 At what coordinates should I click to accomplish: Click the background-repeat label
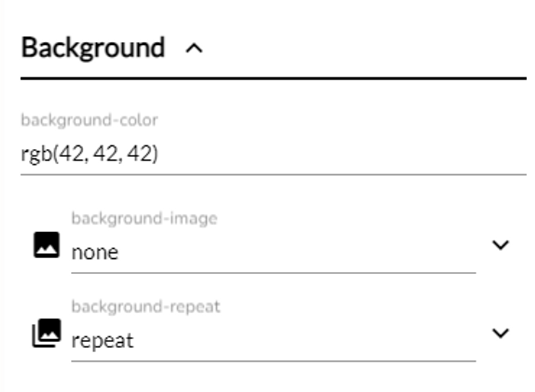coord(146,307)
